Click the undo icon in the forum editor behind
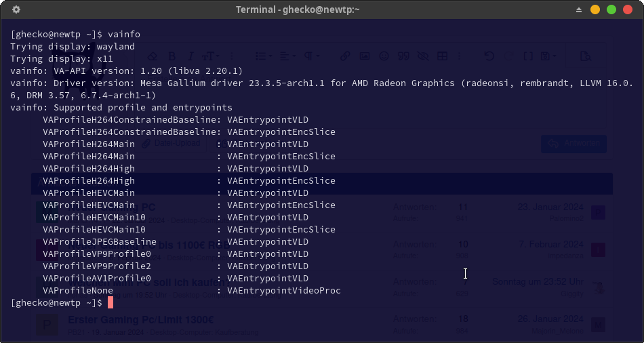 pyautogui.click(x=489, y=56)
